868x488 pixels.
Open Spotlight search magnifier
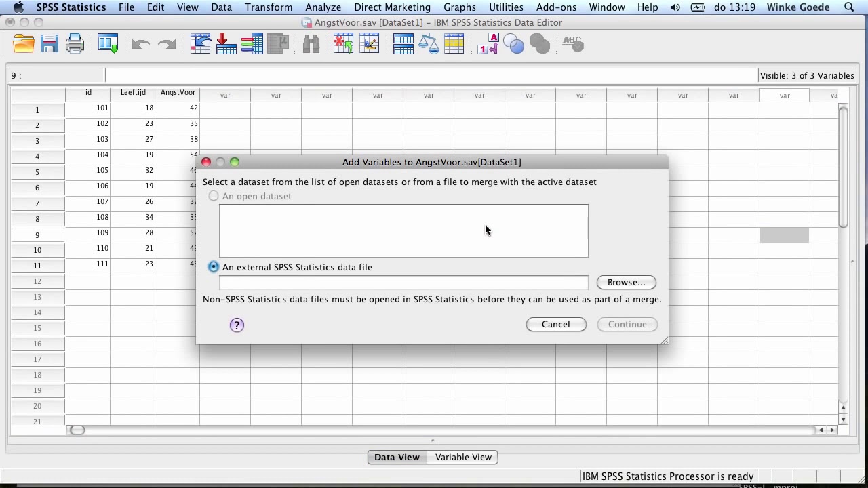[x=849, y=7]
